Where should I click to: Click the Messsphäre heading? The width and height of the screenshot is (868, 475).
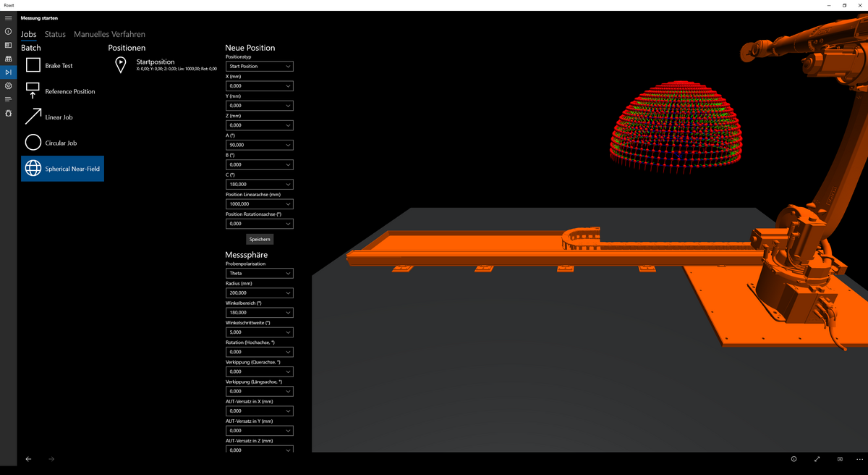pyautogui.click(x=247, y=255)
